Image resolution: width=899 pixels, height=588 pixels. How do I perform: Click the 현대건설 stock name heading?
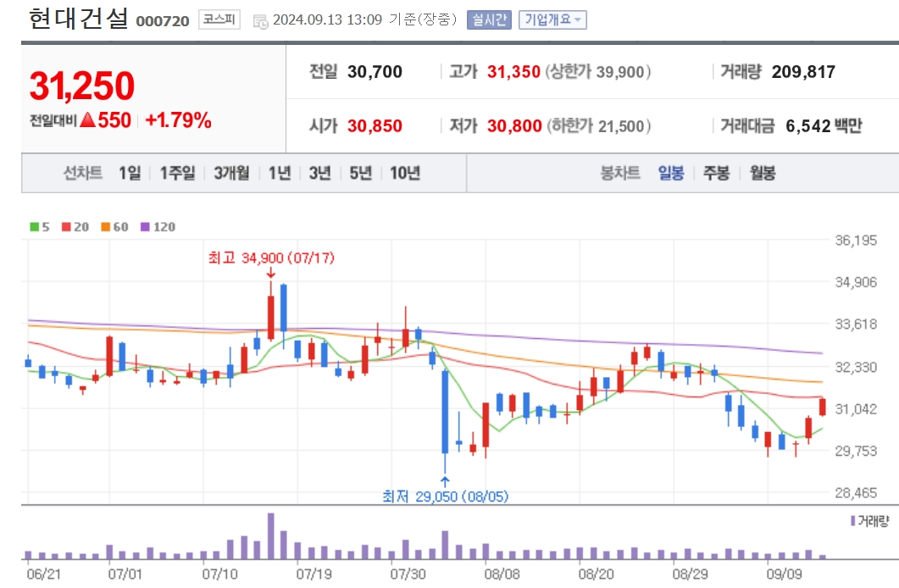(x=79, y=19)
